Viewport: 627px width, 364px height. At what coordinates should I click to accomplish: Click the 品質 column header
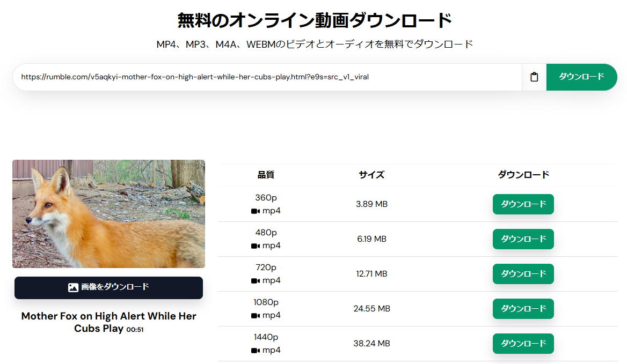(266, 174)
